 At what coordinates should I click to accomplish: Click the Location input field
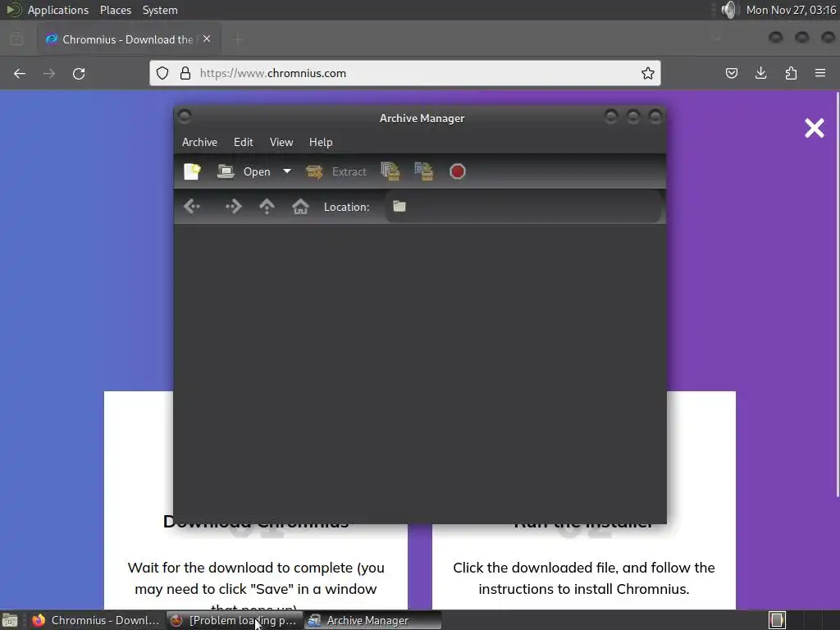(523, 207)
